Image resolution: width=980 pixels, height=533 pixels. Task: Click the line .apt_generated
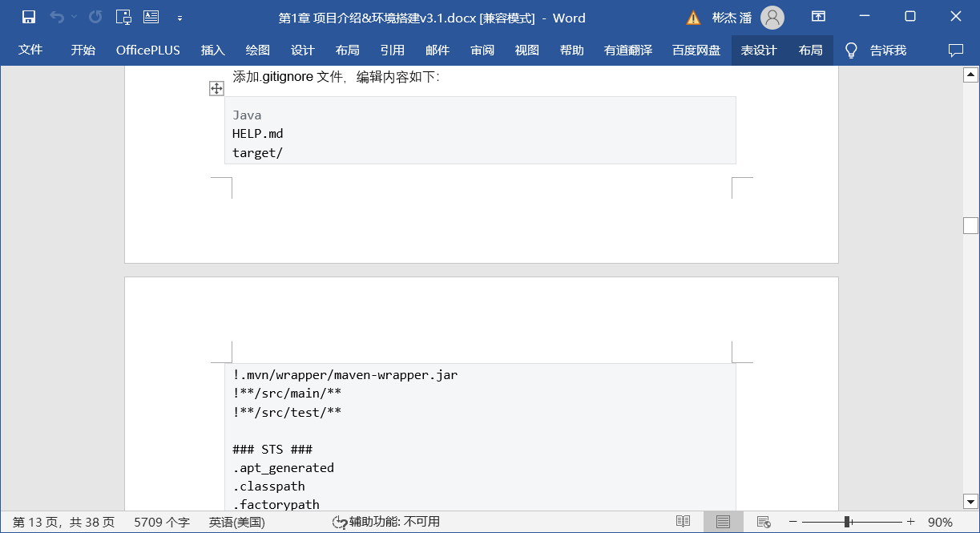point(284,468)
